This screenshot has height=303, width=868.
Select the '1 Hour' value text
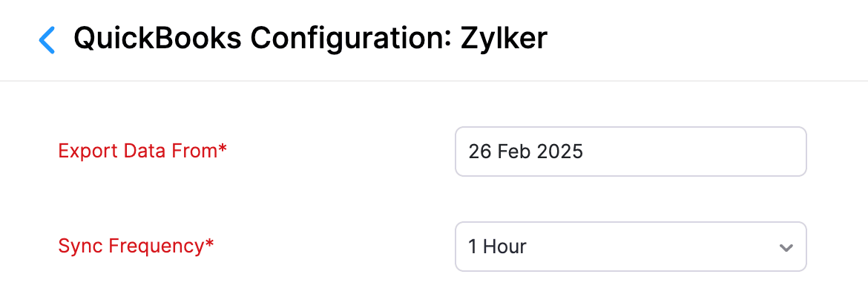497,247
